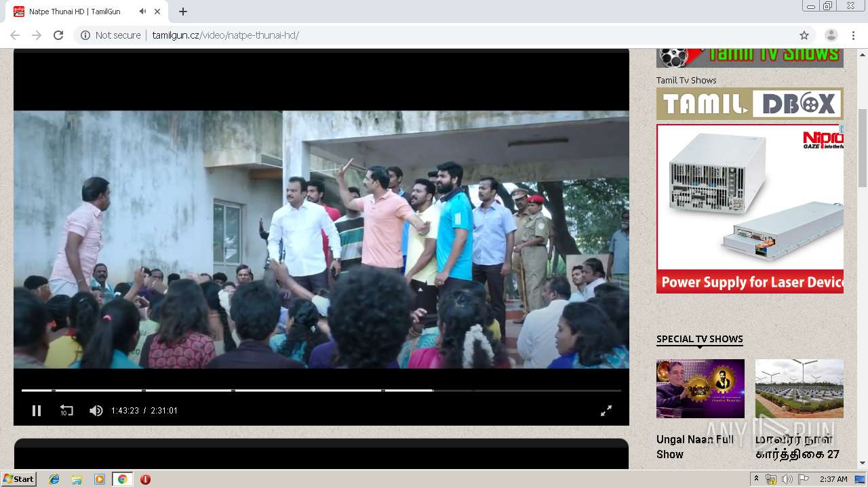Open network tray icon
The height and width of the screenshot is (488, 868).
(x=771, y=479)
